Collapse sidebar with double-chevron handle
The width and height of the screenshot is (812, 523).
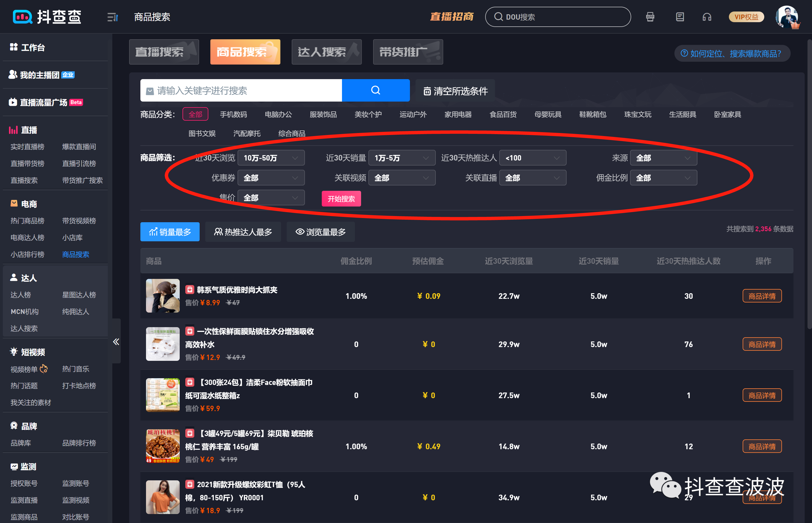point(116,342)
